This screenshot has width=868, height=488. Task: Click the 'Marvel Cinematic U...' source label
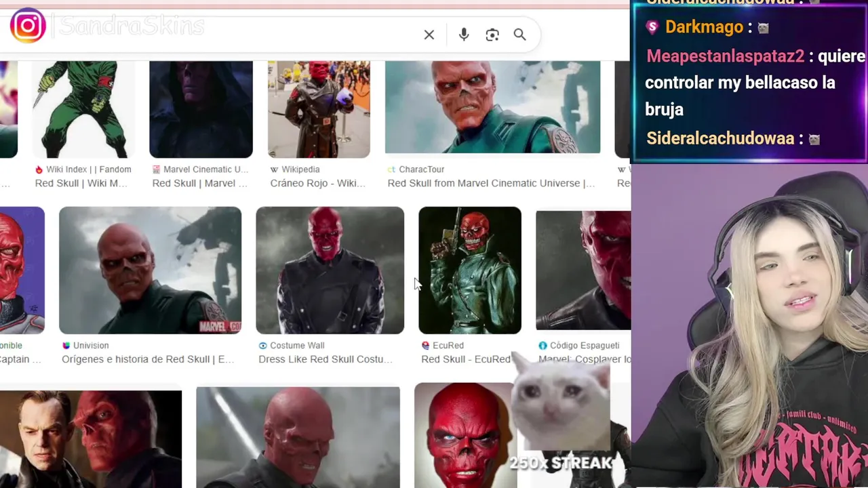206,169
